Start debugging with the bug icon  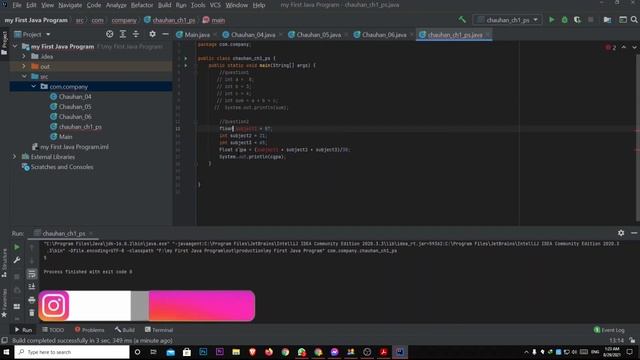(x=564, y=20)
